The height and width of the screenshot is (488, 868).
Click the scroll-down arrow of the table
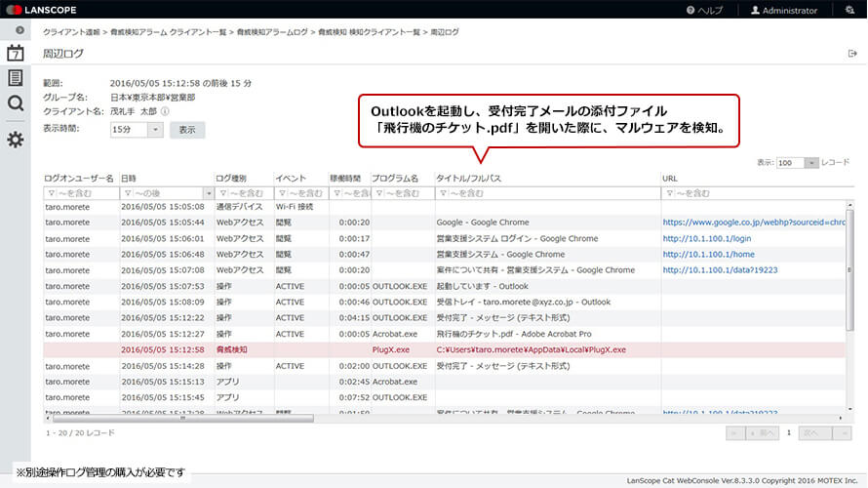(x=849, y=409)
